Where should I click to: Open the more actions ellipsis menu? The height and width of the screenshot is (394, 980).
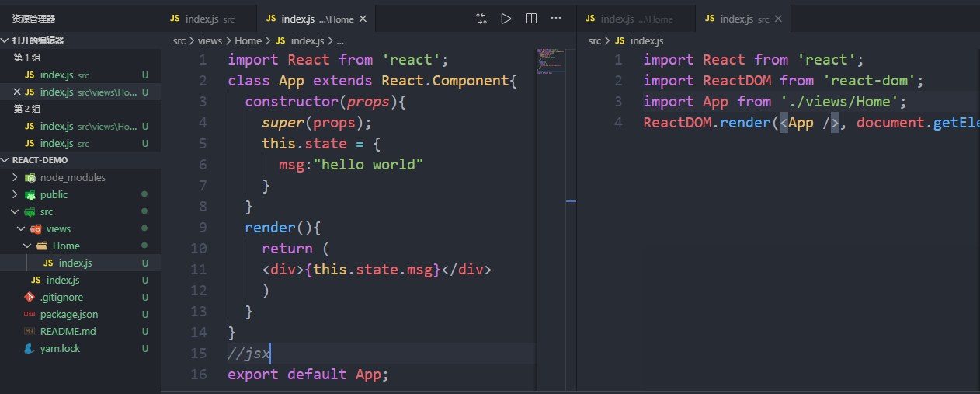tap(556, 18)
